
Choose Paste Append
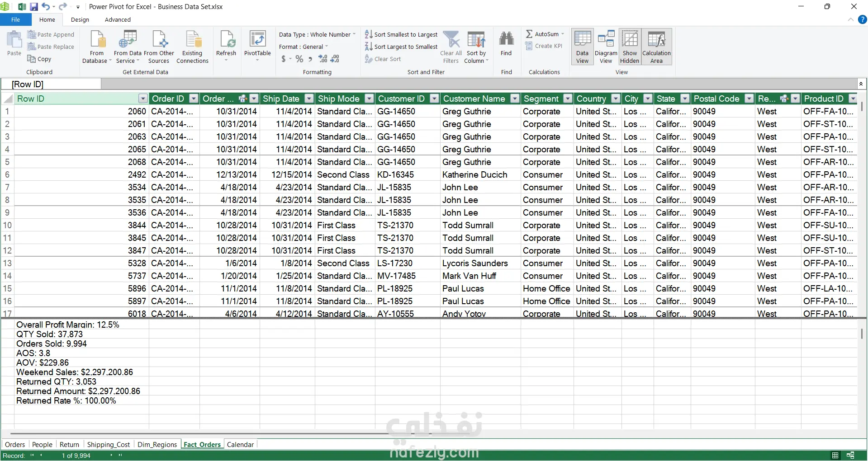pos(51,34)
